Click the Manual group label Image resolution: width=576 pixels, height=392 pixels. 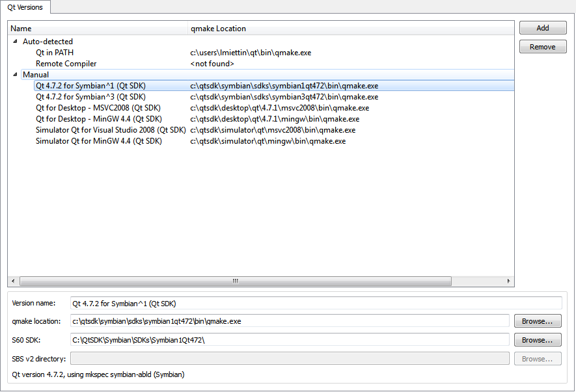click(36, 75)
